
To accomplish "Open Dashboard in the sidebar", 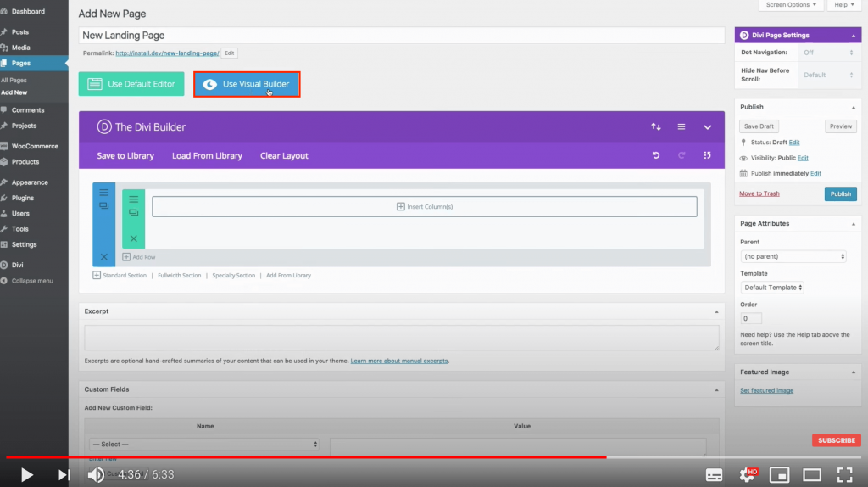I will [28, 11].
